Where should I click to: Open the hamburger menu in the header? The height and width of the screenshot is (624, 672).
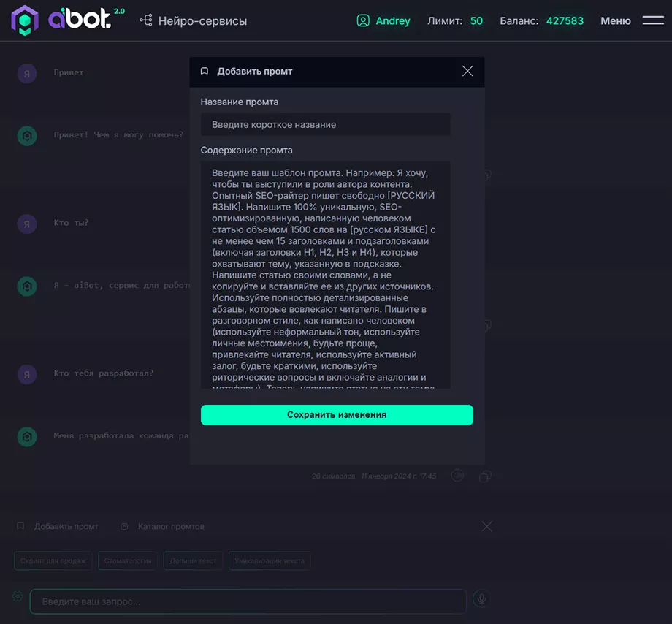coord(652,20)
